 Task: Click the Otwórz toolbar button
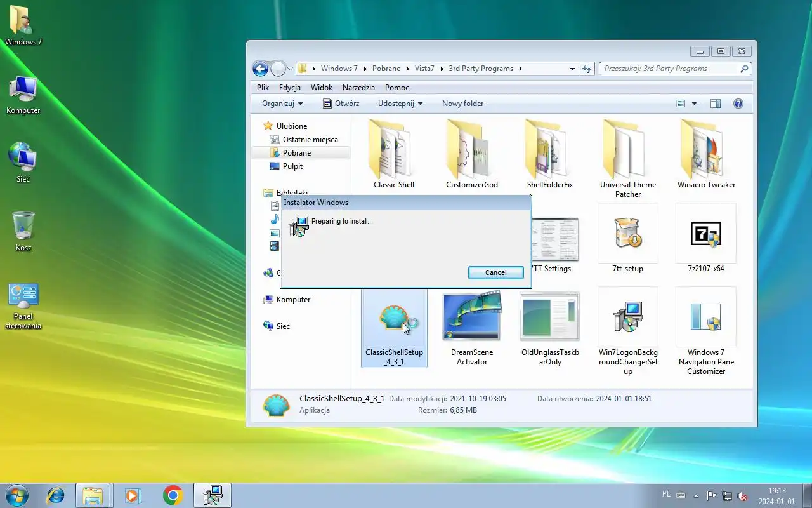[x=341, y=104]
